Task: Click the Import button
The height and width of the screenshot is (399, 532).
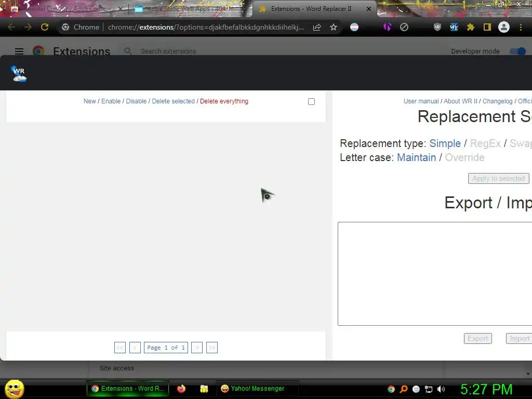Action: tap(519, 339)
